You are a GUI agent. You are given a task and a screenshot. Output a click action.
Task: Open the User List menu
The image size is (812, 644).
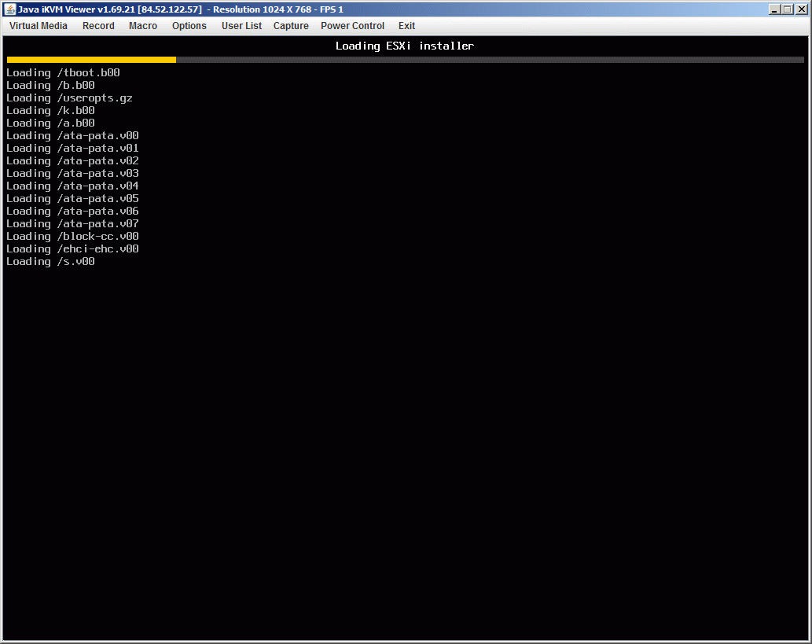point(241,26)
